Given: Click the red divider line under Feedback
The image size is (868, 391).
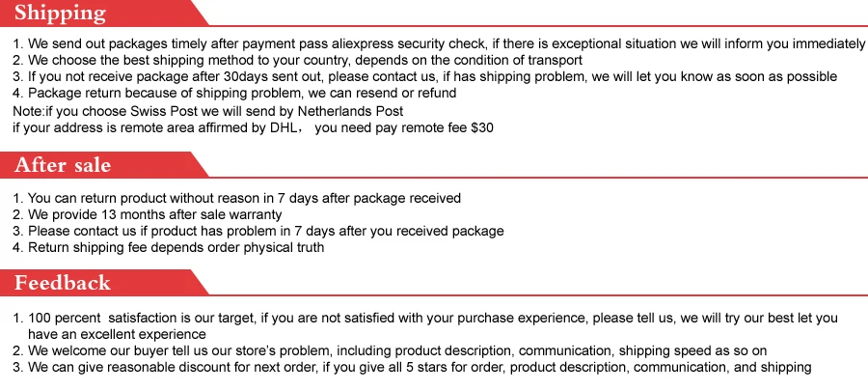Looking at the screenshot, I should click(538, 295).
